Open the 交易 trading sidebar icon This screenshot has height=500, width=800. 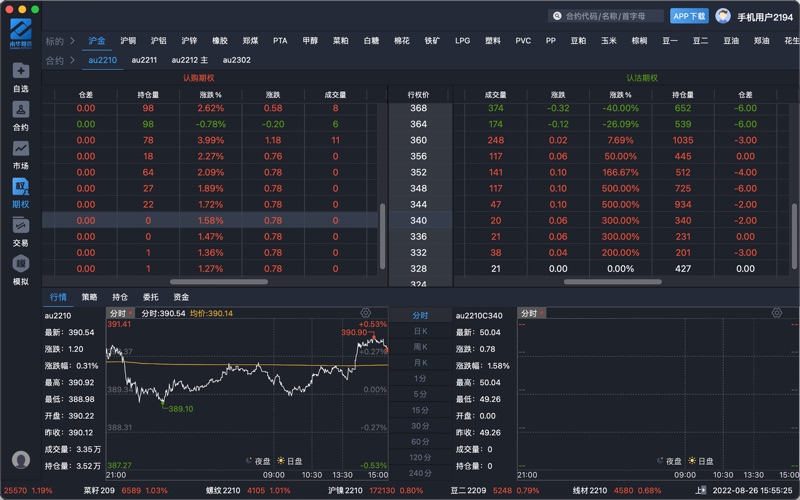pyautogui.click(x=20, y=230)
